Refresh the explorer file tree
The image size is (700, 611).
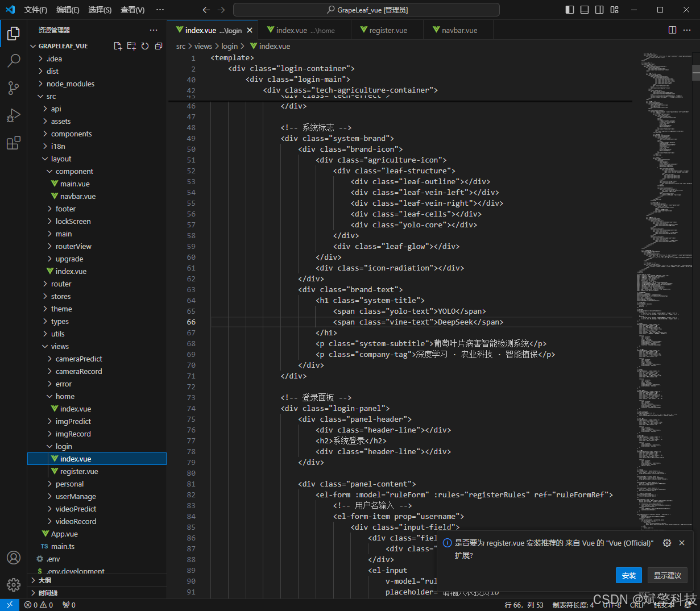pos(145,46)
